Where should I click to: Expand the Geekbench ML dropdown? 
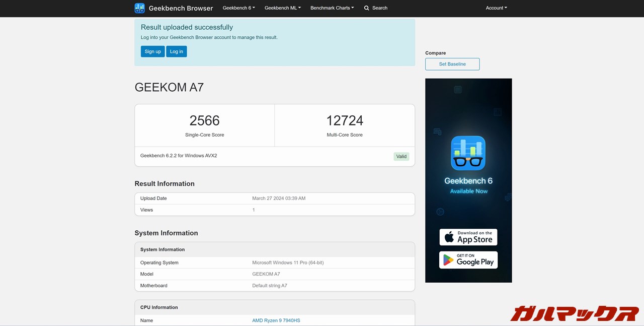click(282, 8)
